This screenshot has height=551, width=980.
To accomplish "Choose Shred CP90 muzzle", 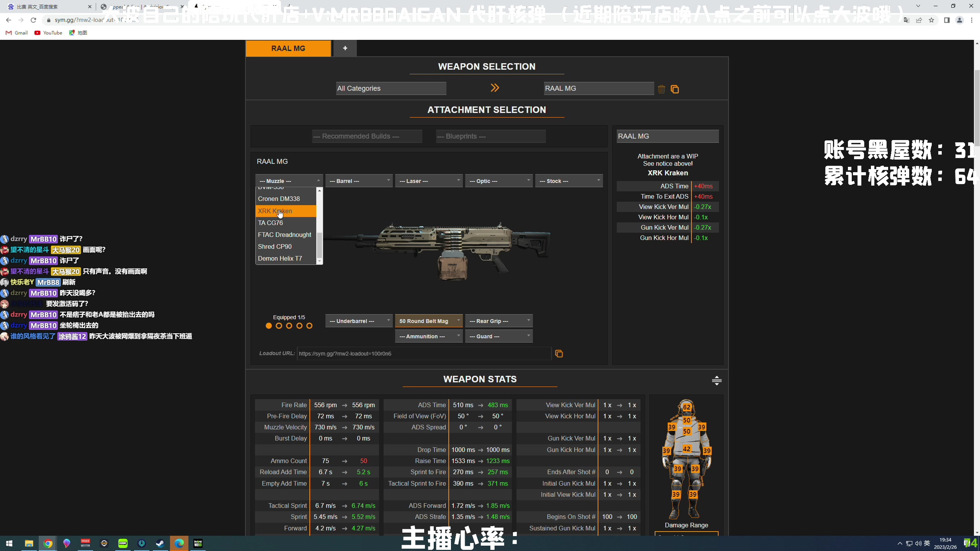I will pyautogui.click(x=286, y=246).
